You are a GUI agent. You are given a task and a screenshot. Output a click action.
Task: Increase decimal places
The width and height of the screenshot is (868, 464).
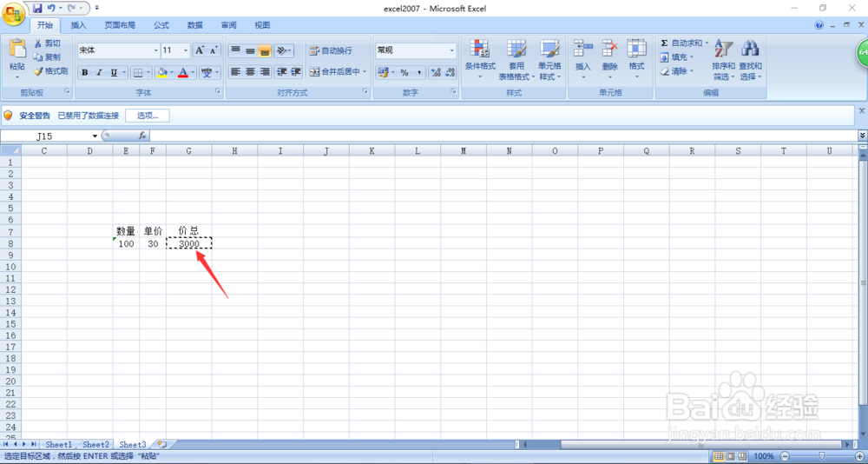[x=436, y=73]
